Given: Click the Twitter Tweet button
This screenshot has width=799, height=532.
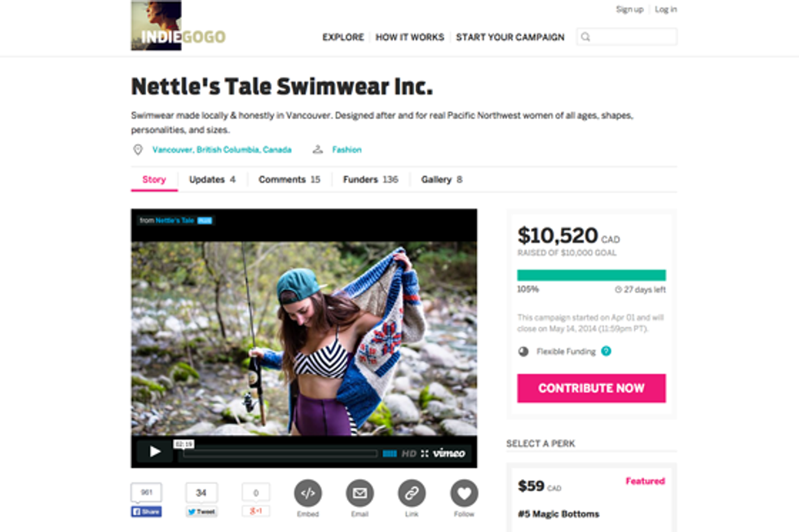Looking at the screenshot, I should point(201,512).
